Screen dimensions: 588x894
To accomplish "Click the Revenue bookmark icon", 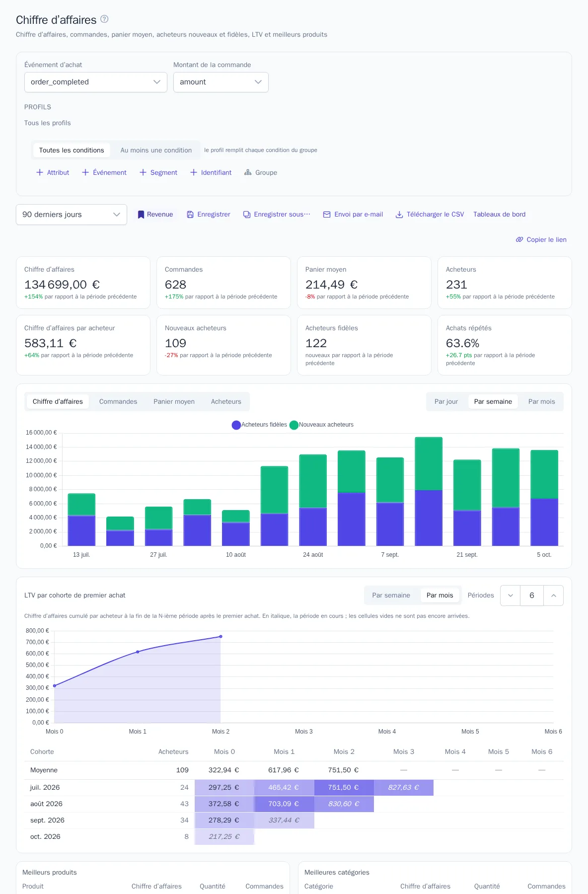I will pyautogui.click(x=141, y=215).
